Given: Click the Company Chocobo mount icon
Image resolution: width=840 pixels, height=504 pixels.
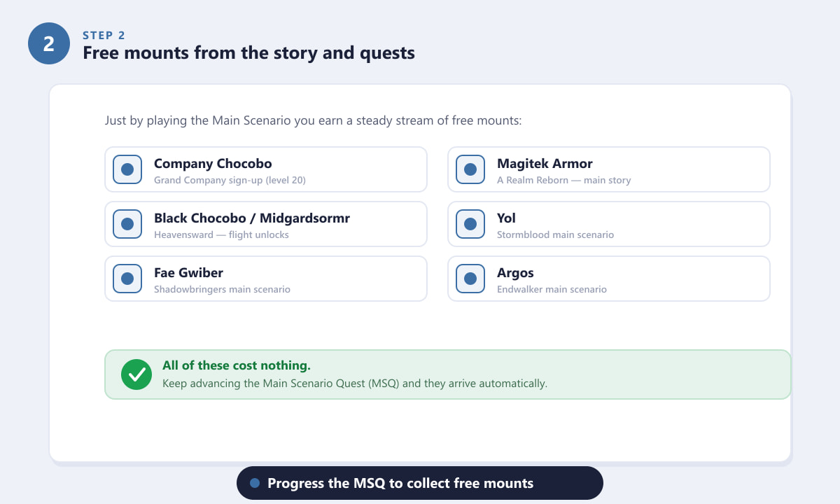Looking at the screenshot, I should click(x=127, y=169).
